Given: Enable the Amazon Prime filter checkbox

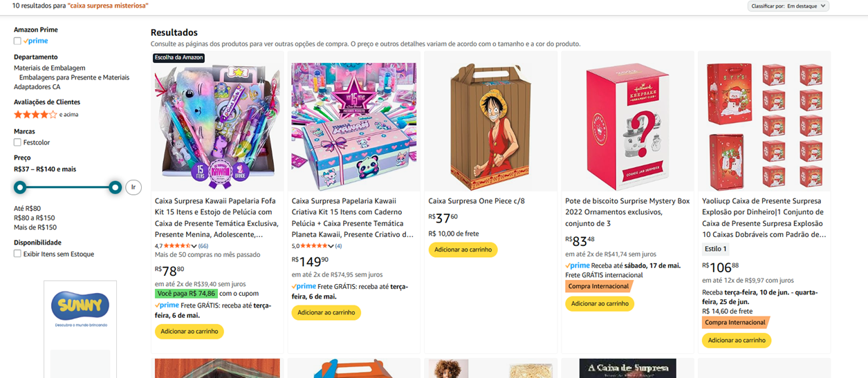Looking at the screenshot, I should click(17, 41).
